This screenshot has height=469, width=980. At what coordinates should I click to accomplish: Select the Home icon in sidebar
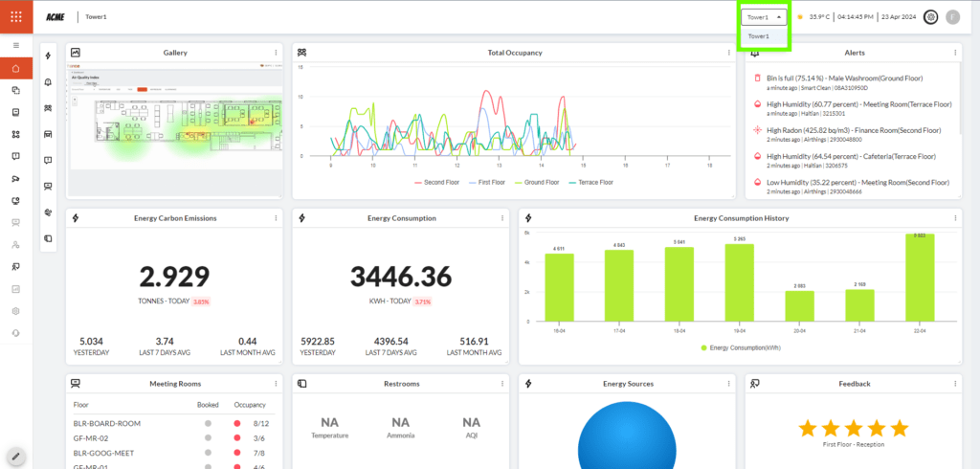click(16, 68)
